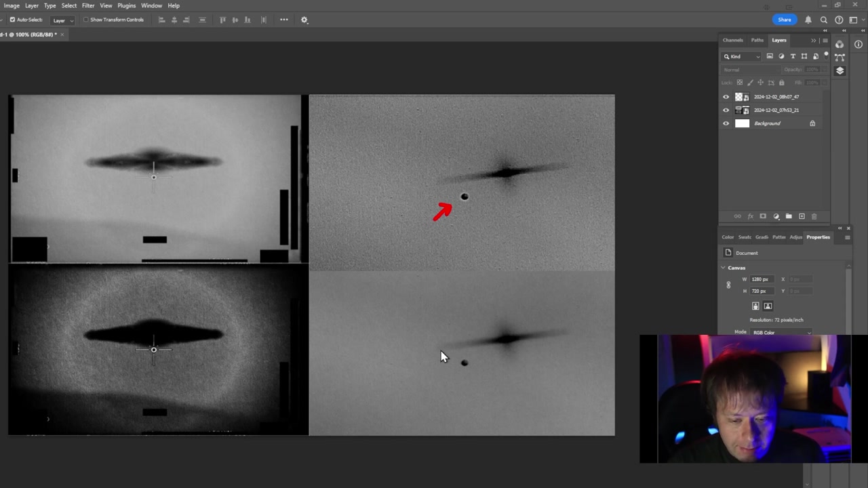Add a layer mask using the mask icon
Viewport: 868px width, 488px height.
click(x=763, y=216)
